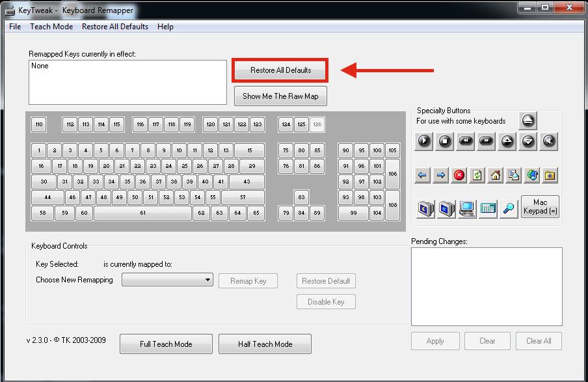Open Restore All Defaults in the menu bar
Viewport: 588px width, 382px height.
point(115,27)
